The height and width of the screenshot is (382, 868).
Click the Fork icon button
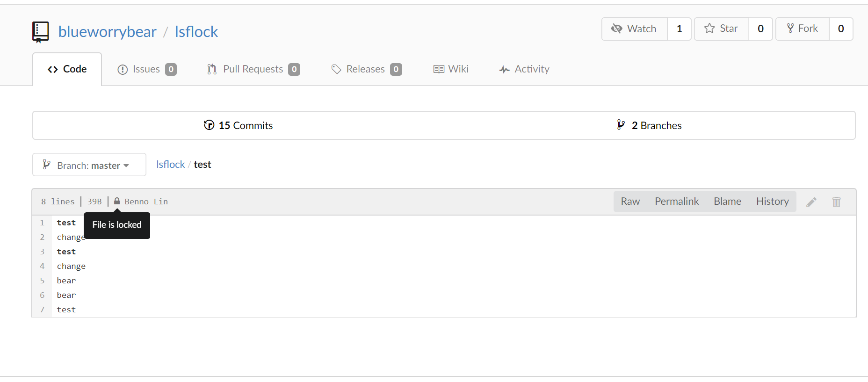(803, 29)
